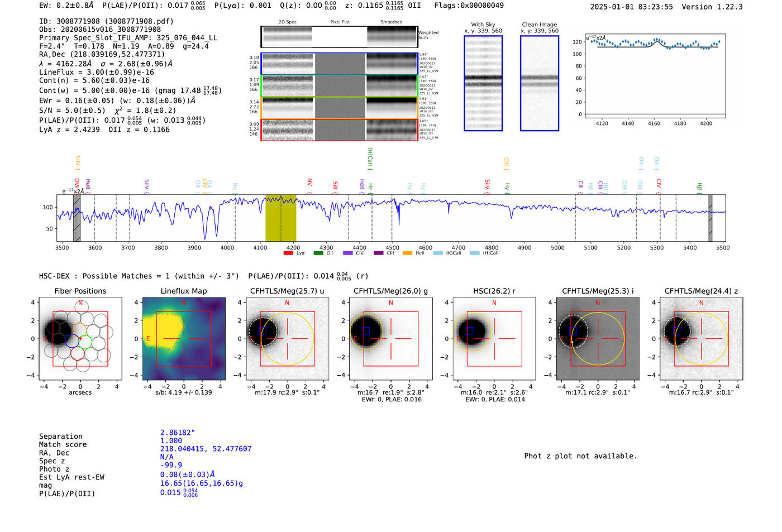Click the CIV purple legend swatch

[348, 253]
